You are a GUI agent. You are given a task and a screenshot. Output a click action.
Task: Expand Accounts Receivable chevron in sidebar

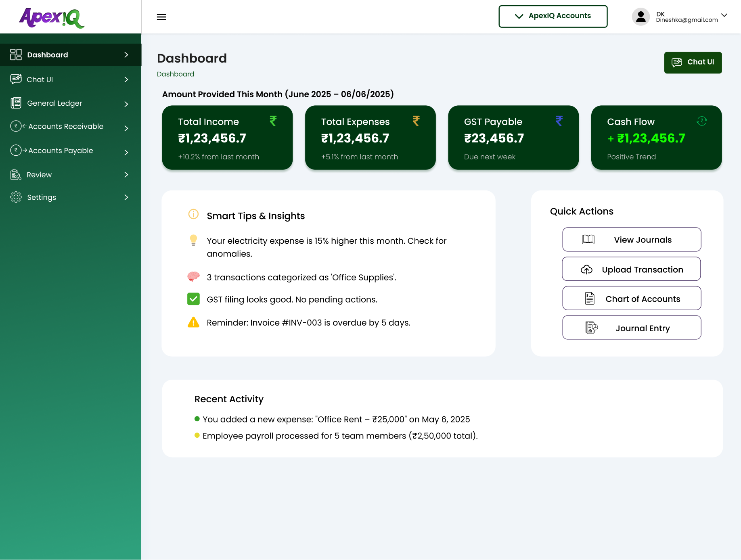(126, 128)
